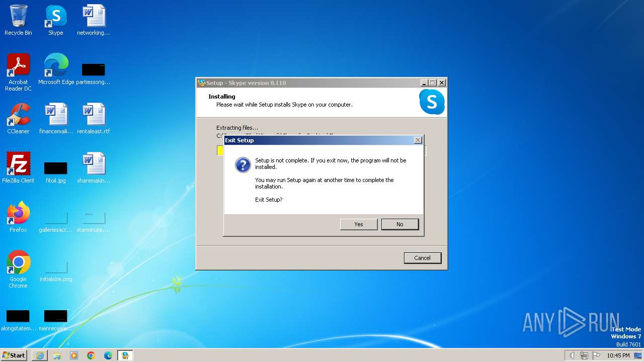Select the galleriesacc desktop file

click(56, 221)
